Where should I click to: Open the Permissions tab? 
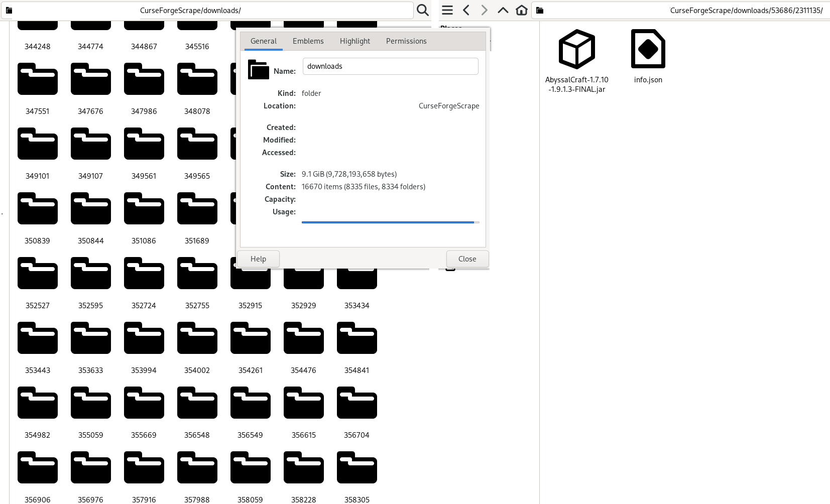coord(406,41)
